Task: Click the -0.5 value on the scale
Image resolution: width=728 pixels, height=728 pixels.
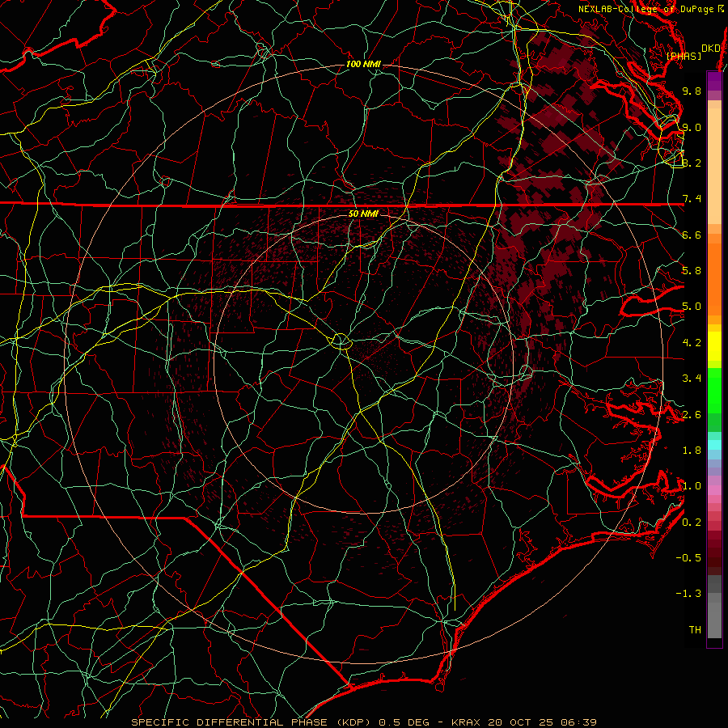Action: click(x=688, y=558)
